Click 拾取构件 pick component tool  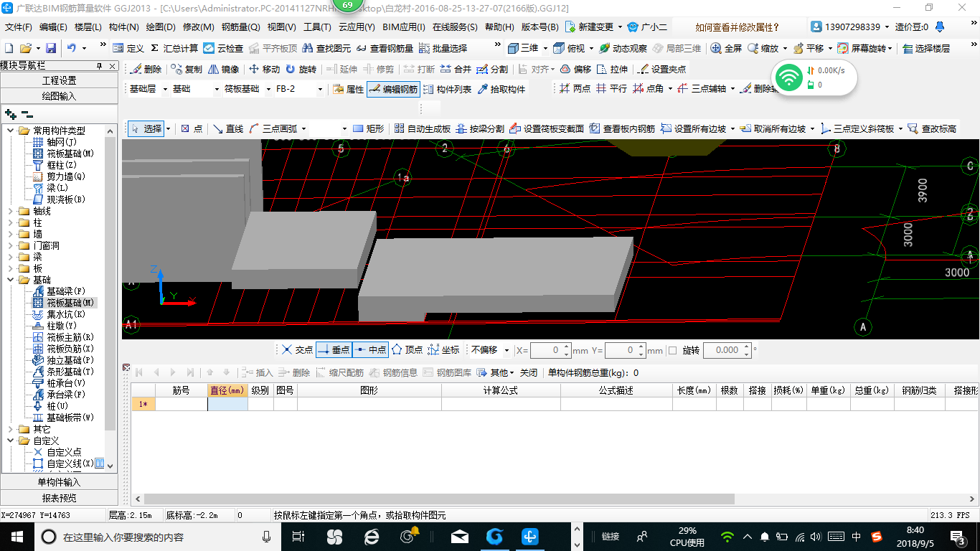tap(501, 89)
